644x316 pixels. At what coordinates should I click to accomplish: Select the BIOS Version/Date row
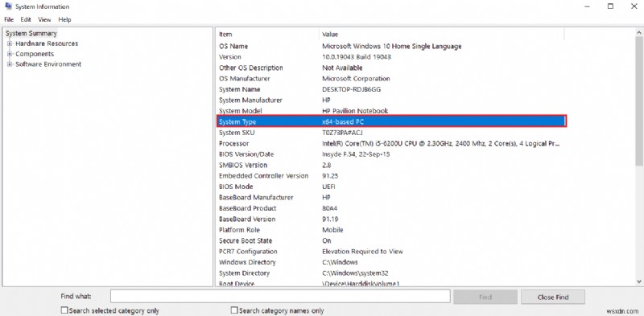tap(390, 154)
